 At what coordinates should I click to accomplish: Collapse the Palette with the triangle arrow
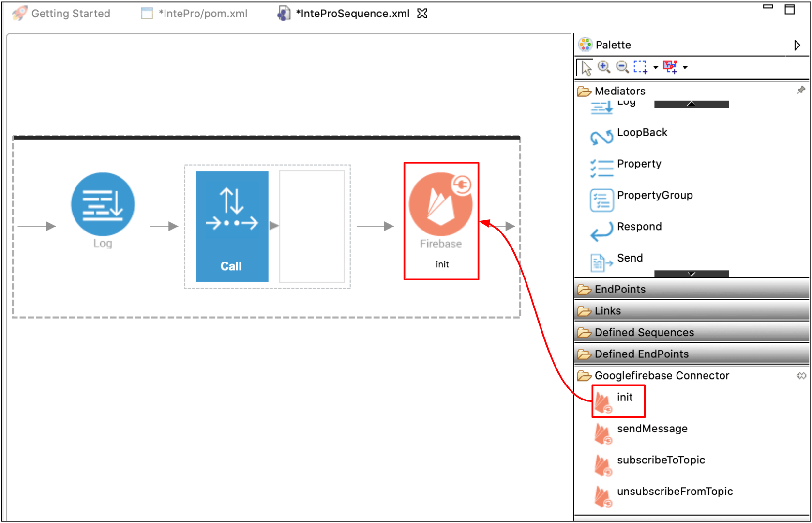coord(797,45)
